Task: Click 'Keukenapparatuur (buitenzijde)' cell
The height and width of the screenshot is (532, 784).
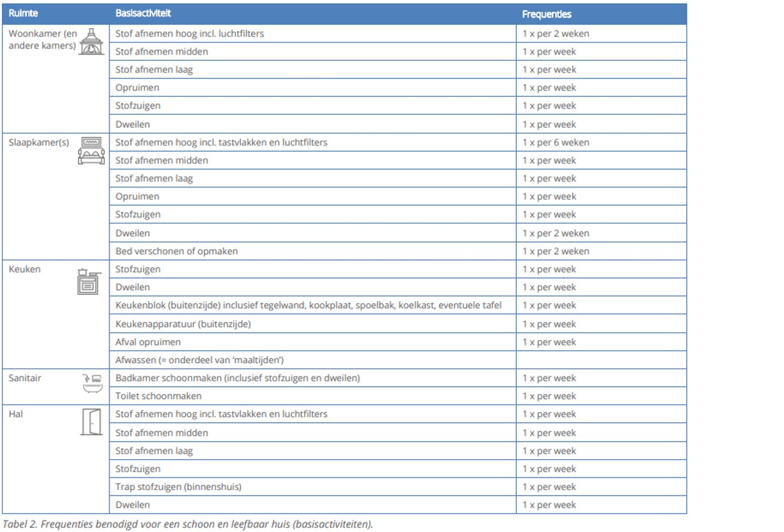Action: 314,324
